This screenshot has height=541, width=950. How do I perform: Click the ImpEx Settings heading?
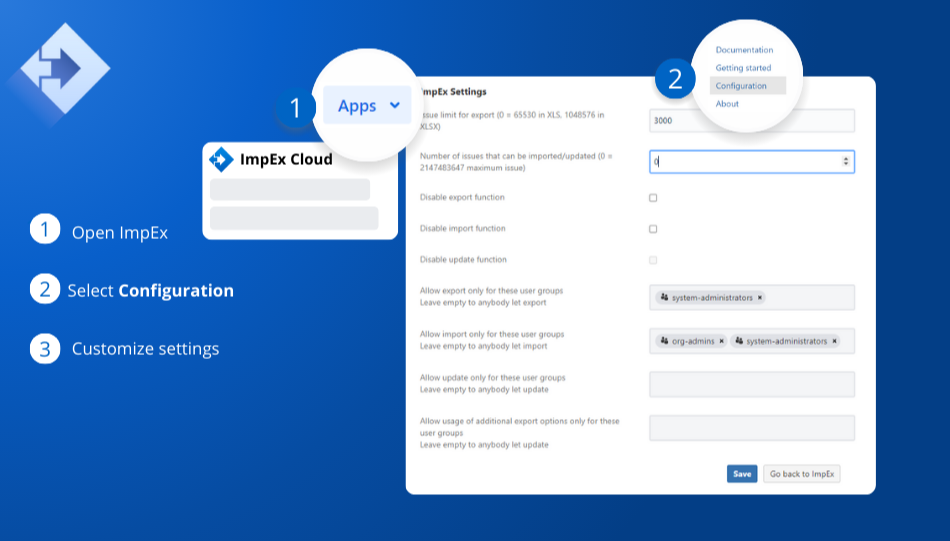[x=453, y=91]
